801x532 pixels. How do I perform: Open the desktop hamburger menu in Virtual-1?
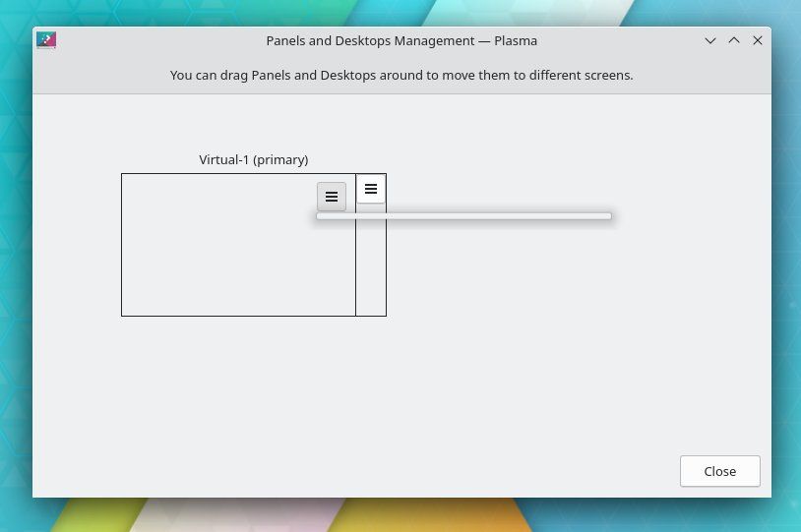point(331,197)
